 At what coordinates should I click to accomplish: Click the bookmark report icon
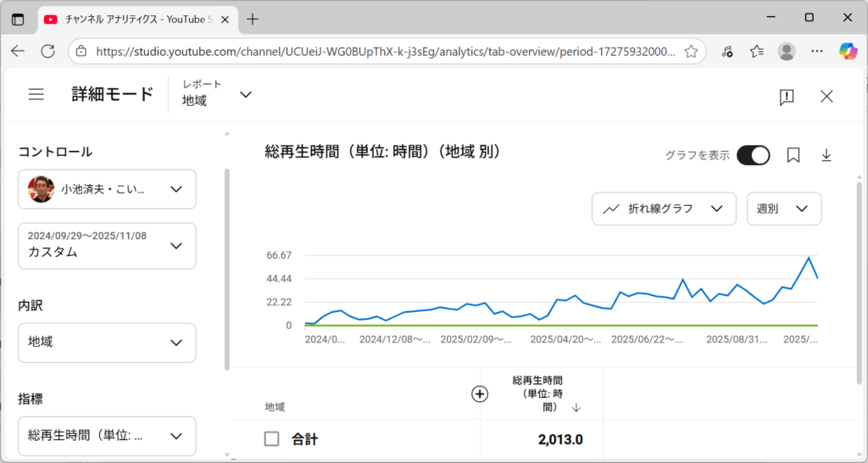tap(793, 155)
